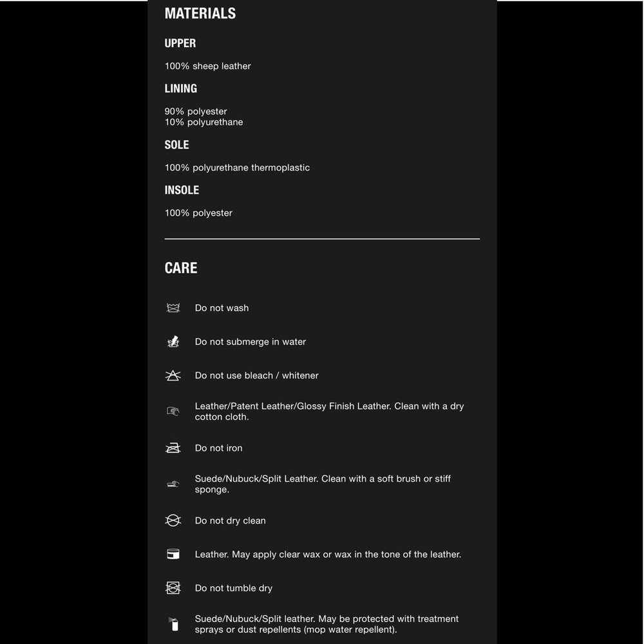The width and height of the screenshot is (644, 644).
Task: Click the INSOLE subheading
Action: pos(182,190)
